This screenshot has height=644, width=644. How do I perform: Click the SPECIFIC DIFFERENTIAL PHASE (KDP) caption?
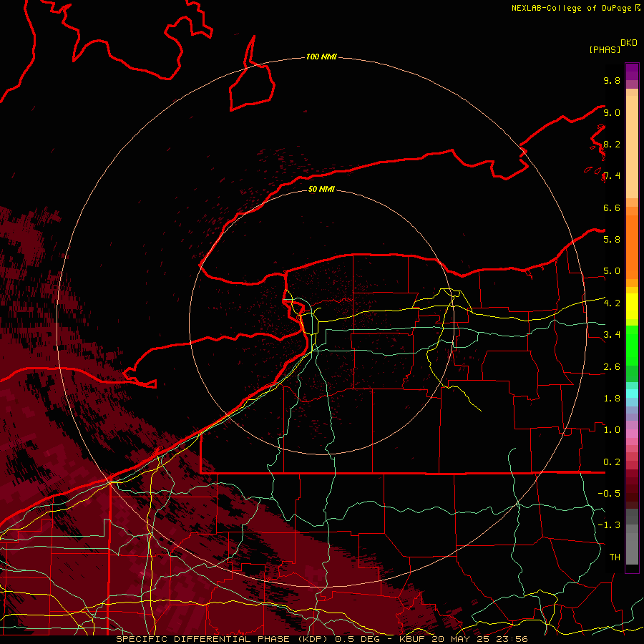click(x=222, y=639)
